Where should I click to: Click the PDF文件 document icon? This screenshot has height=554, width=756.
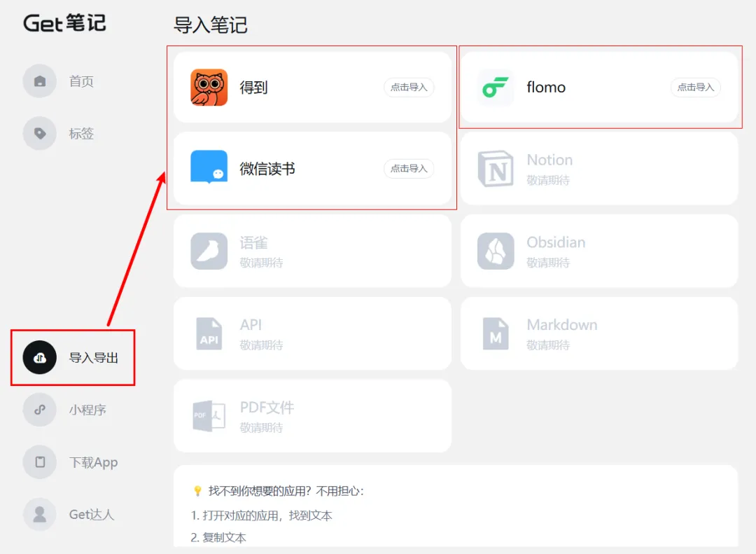[x=209, y=416]
